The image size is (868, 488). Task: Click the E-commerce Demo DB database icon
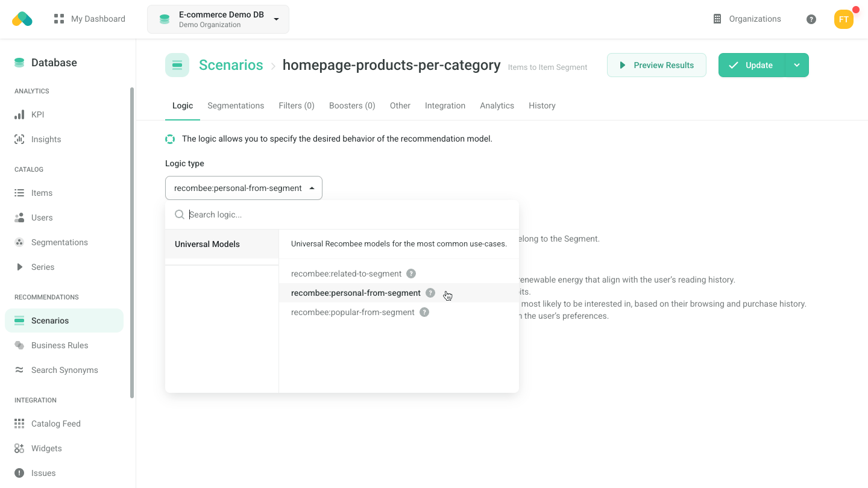point(165,19)
